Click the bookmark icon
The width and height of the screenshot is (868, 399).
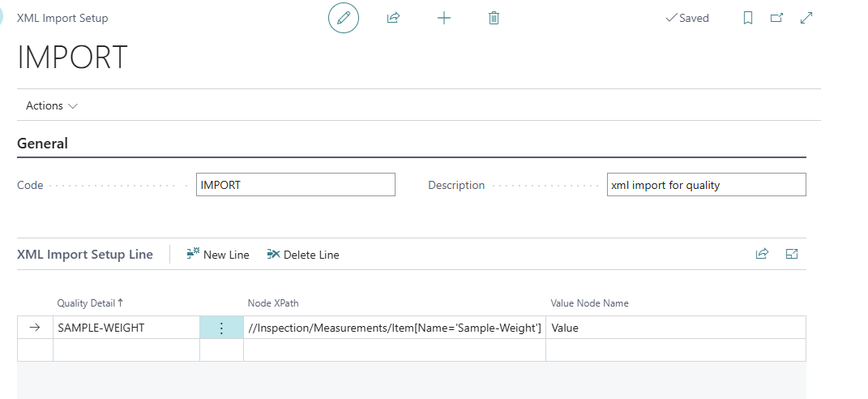point(748,18)
